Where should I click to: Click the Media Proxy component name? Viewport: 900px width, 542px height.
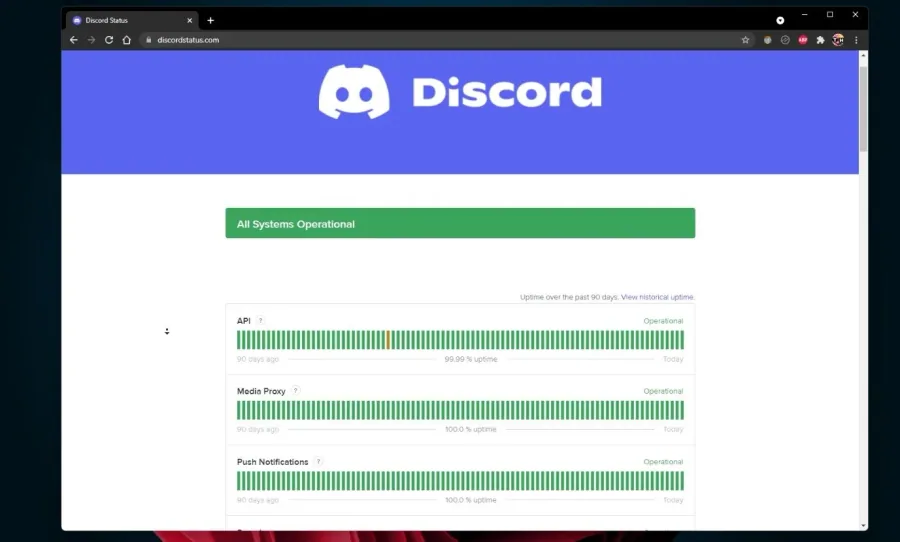click(x=261, y=391)
